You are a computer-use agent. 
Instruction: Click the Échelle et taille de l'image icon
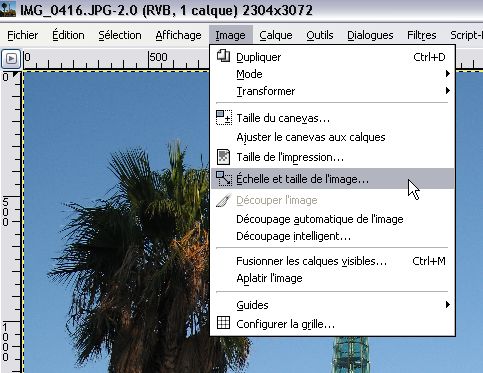tap(224, 178)
